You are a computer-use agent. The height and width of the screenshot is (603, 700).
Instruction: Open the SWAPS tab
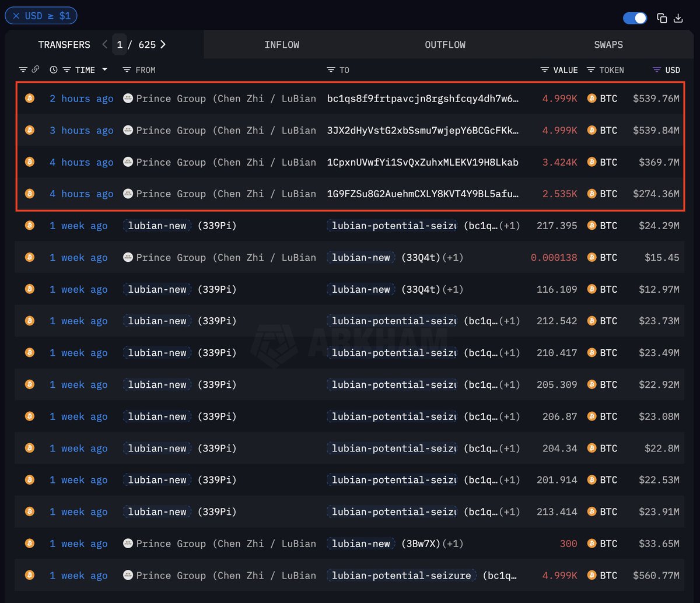[x=608, y=44]
